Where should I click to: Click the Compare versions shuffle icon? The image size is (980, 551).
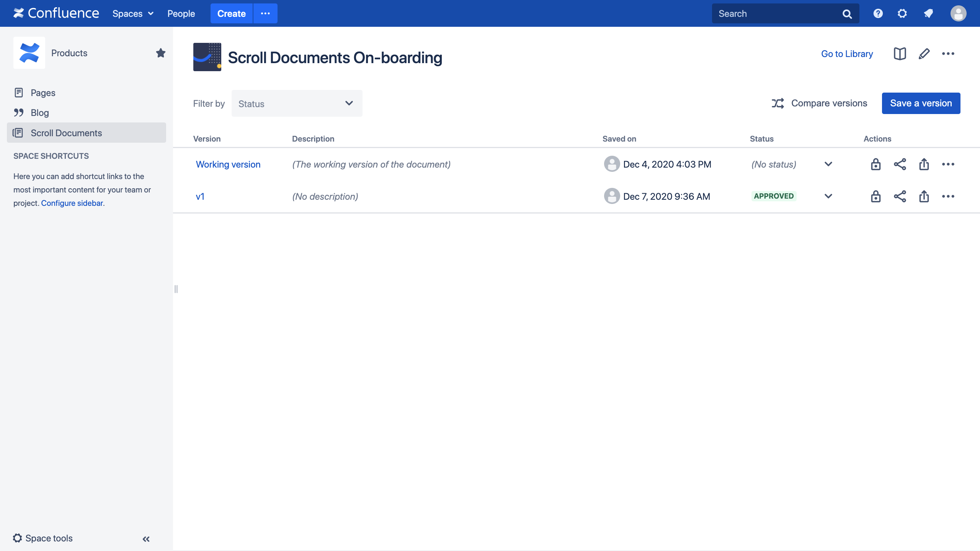tap(777, 103)
